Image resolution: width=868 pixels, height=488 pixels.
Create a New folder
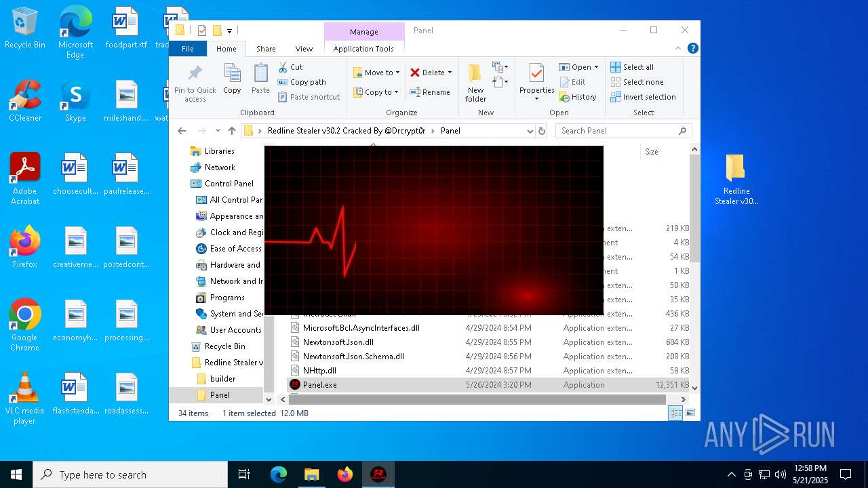pos(475,83)
